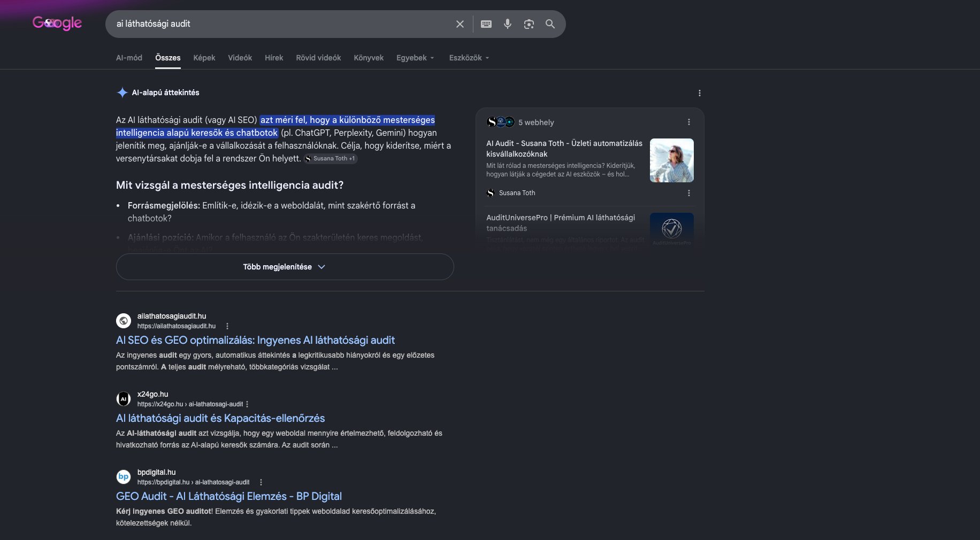The image size is (980, 540).
Task: Click the stacked source favicons by '5 webhely'
Action: tap(501, 122)
